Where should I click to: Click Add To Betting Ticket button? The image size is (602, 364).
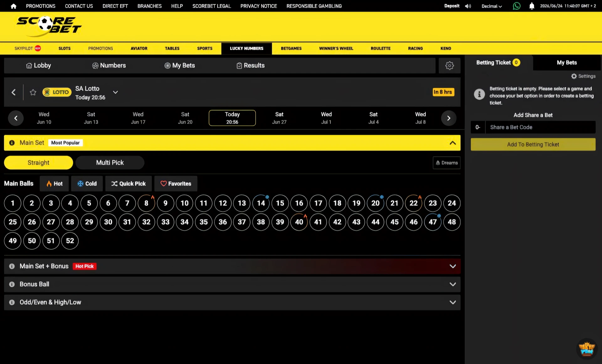tap(533, 145)
